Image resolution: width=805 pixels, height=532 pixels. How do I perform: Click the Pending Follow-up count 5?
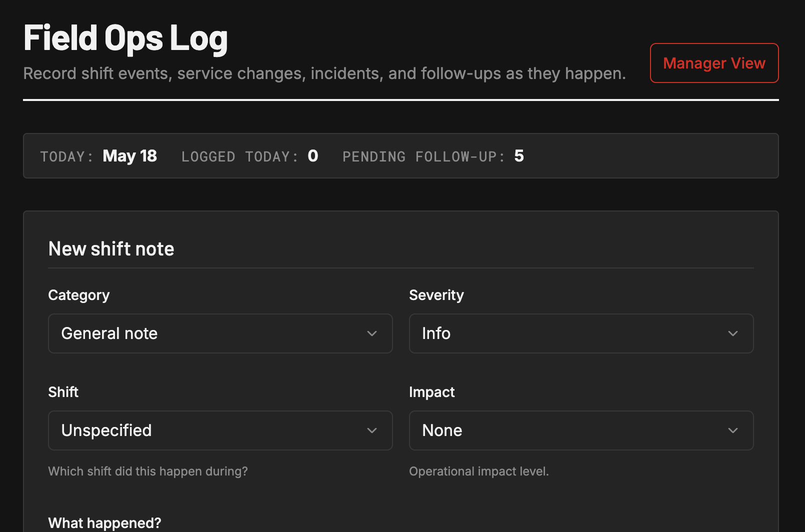[x=519, y=156]
